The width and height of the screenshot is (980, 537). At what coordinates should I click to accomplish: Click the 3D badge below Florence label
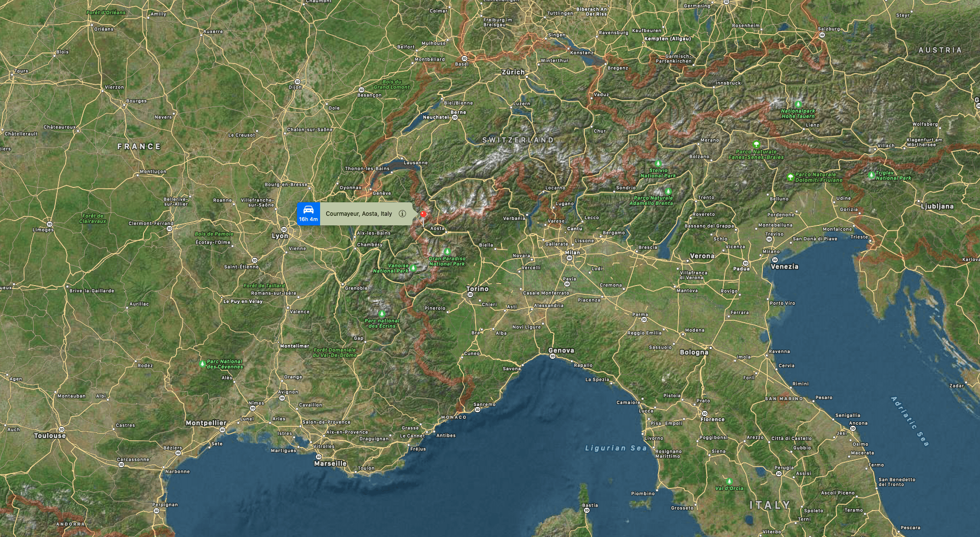coord(705,414)
